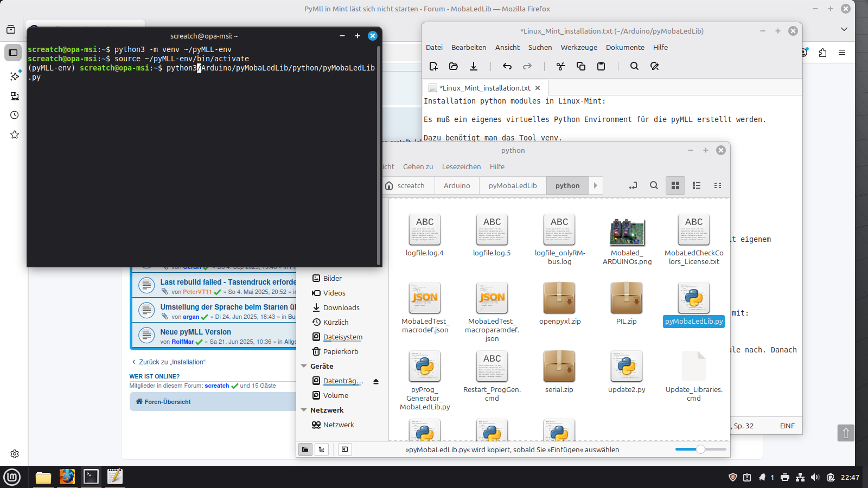Select the openpyxl.zip file

[x=559, y=304]
